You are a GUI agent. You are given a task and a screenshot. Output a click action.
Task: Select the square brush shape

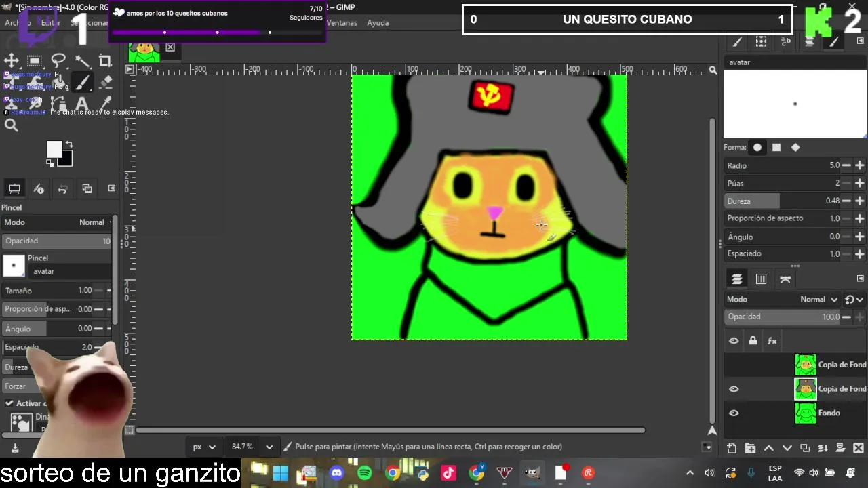click(776, 147)
